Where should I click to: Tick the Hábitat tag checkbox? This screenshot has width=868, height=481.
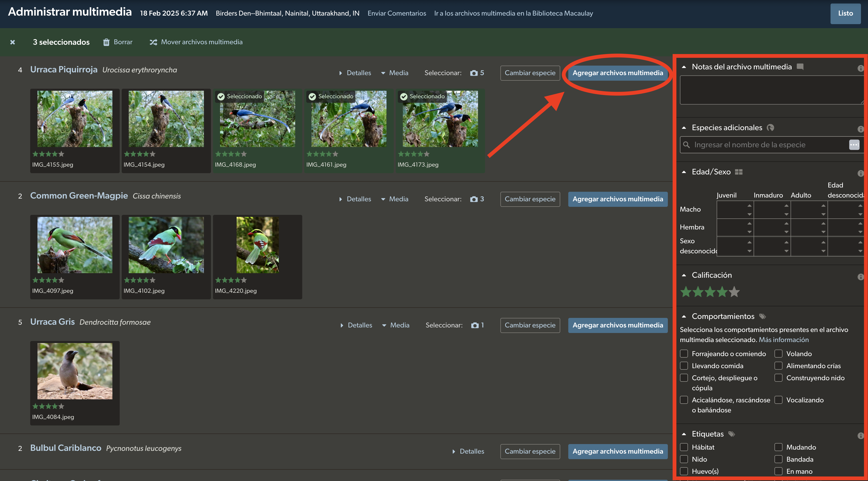[684, 447]
